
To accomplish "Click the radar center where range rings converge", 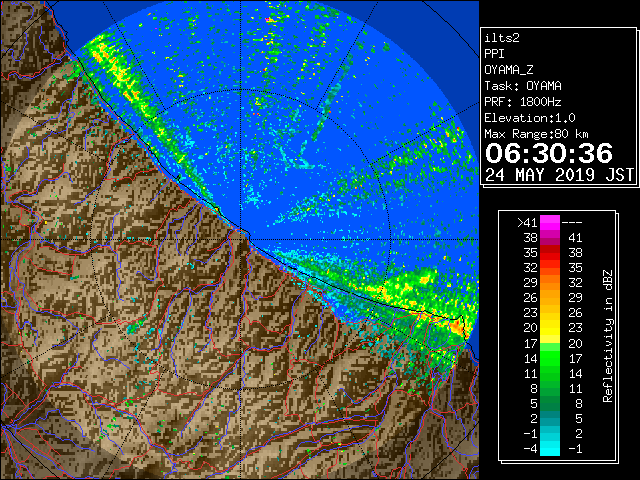I will [241, 239].
